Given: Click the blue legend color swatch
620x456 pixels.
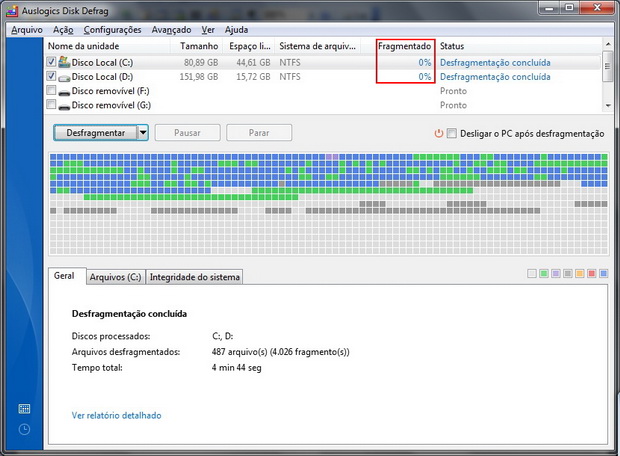Looking at the screenshot, I should (603, 274).
